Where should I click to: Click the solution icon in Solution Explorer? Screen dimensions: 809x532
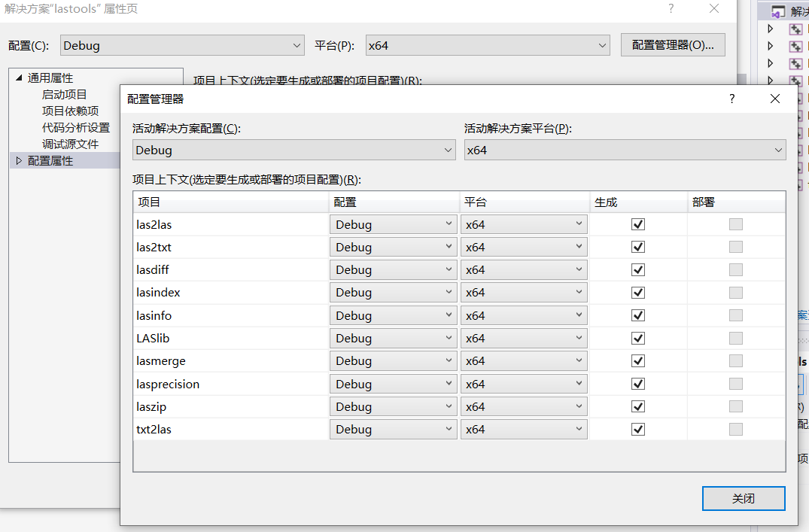pos(778,11)
